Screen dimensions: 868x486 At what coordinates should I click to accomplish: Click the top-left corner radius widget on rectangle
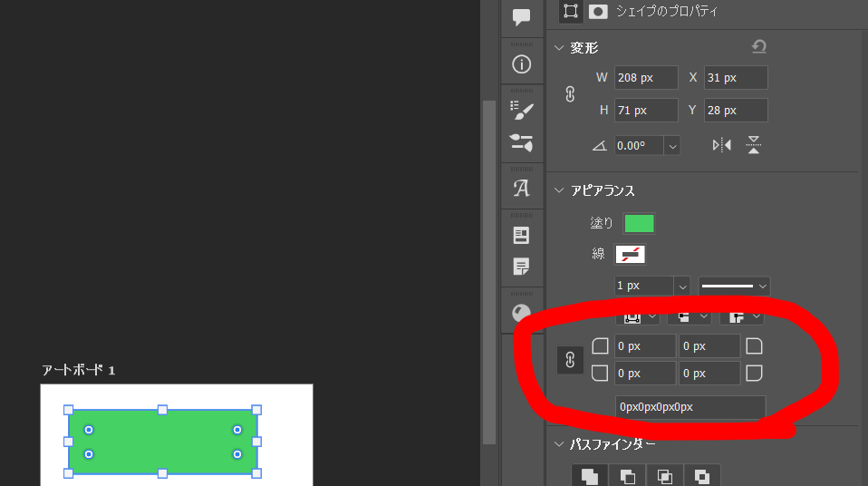(x=89, y=430)
